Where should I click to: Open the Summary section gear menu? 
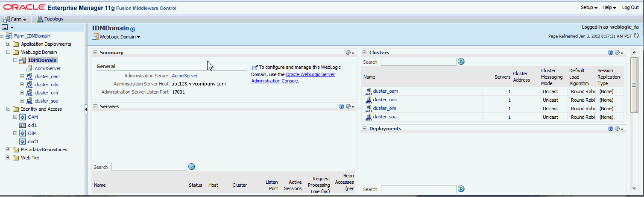350,53
